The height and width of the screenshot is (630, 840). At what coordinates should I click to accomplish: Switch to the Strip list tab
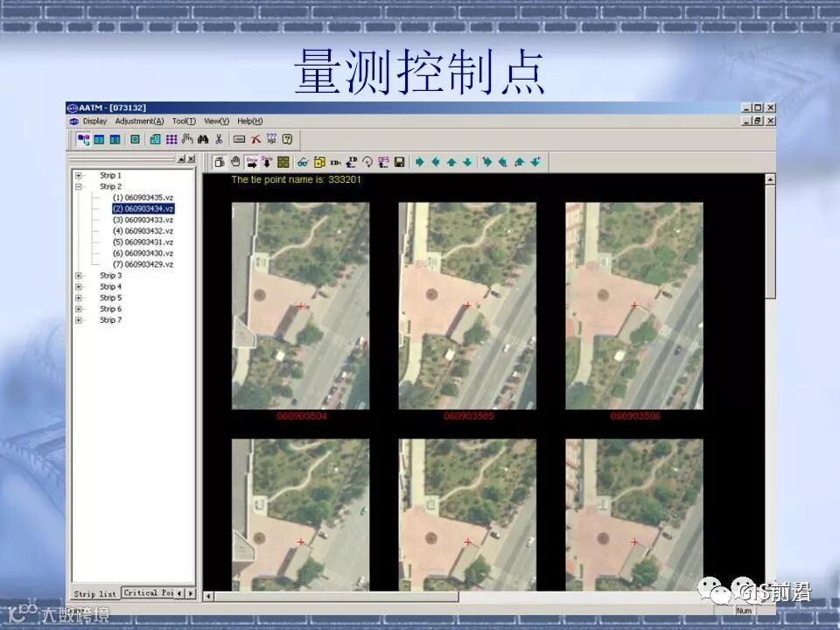click(94, 593)
